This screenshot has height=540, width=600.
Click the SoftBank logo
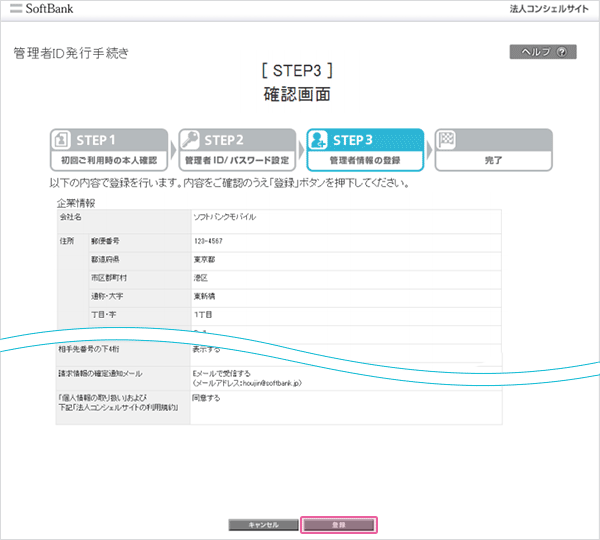click(41, 8)
